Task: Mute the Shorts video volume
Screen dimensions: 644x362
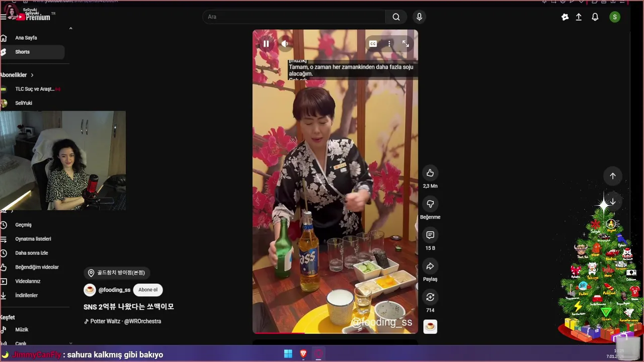Action: [285, 44]
